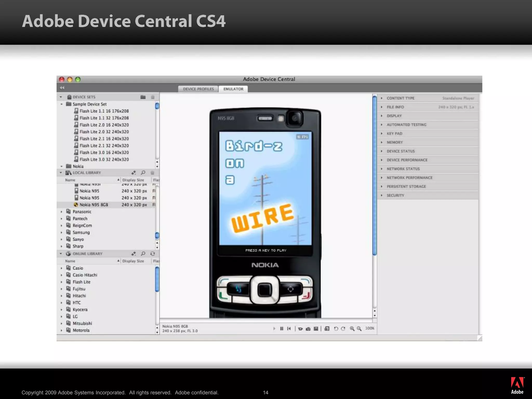The height and width of the screenshot is (399, 532).
Task: Click the save log icon in emulator toolbar
Action: point(316,329)
